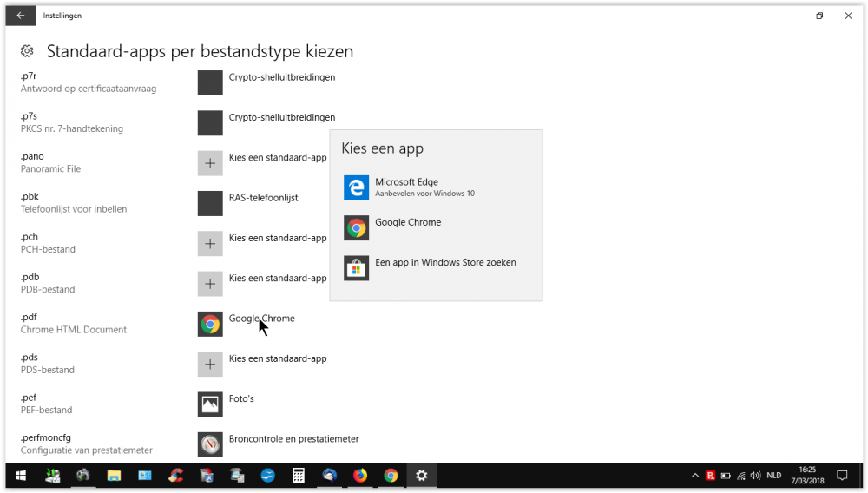Choose Google Chrome from the popup list
Screen dimensions: 868x493
pyautogui.click(x=408, y=227)
